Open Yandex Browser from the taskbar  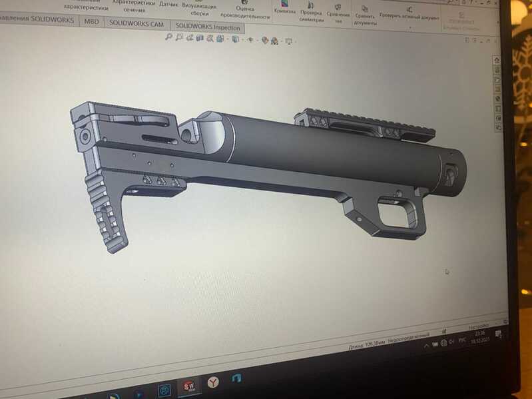tap(213, 382)
